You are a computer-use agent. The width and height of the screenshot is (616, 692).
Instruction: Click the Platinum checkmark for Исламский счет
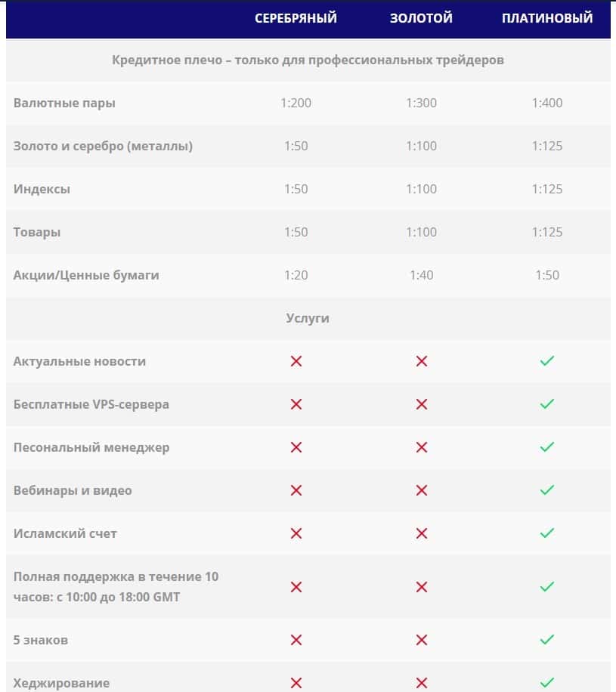point(547,533)
